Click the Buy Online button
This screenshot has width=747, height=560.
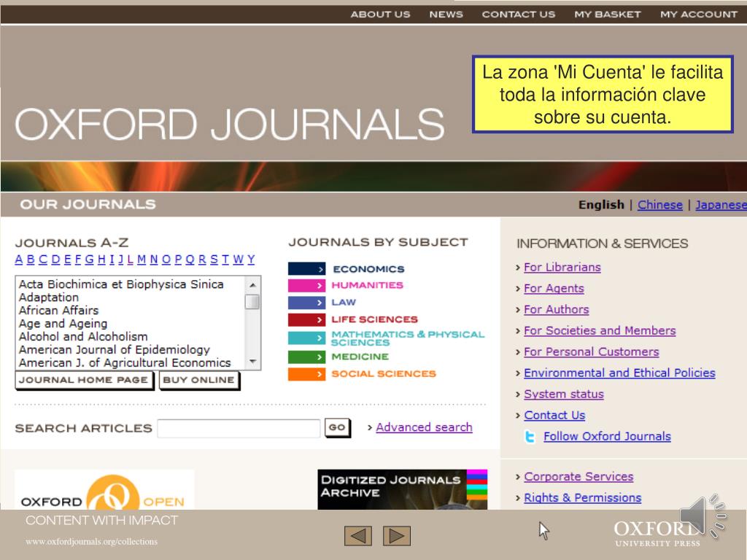tap(198, 380)
